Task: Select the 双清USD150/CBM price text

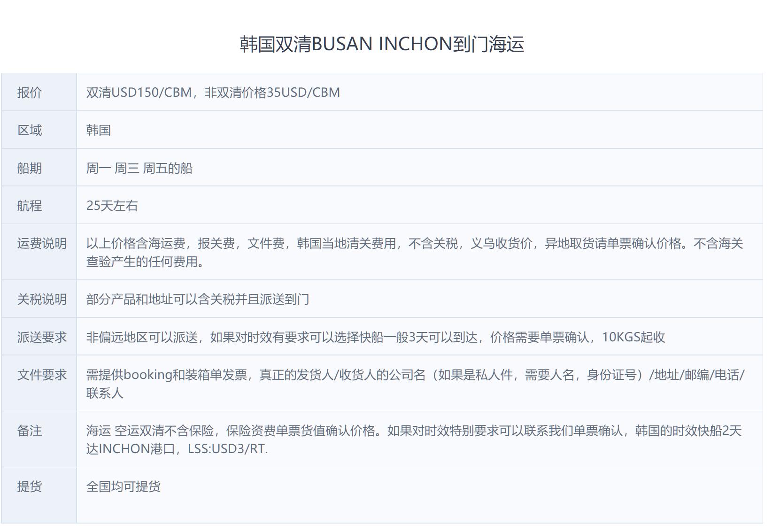Action: pyautogui.click(x=139, y=93)
